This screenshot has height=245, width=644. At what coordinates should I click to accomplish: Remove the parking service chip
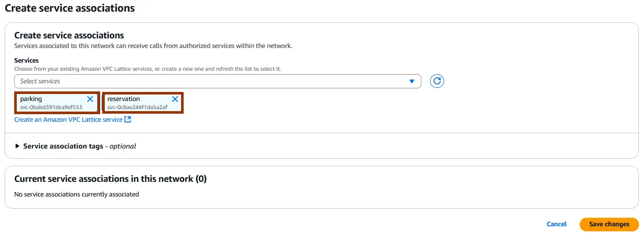click(x=90, y=99)
